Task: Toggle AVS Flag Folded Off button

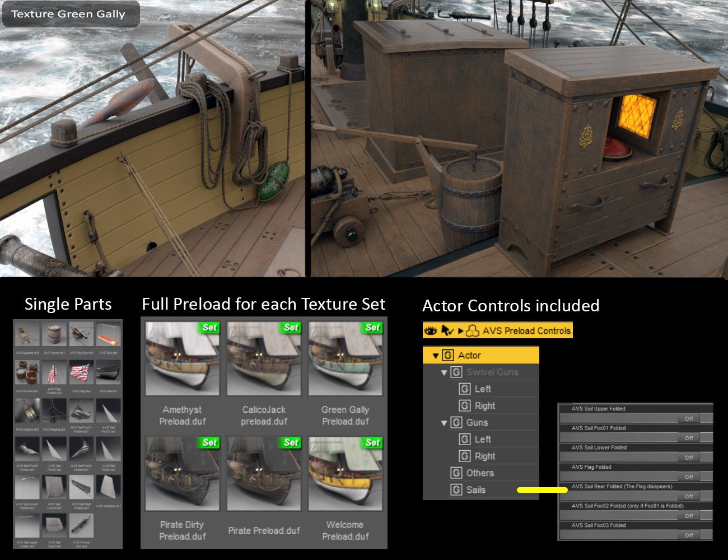Action: coord(689,477)
